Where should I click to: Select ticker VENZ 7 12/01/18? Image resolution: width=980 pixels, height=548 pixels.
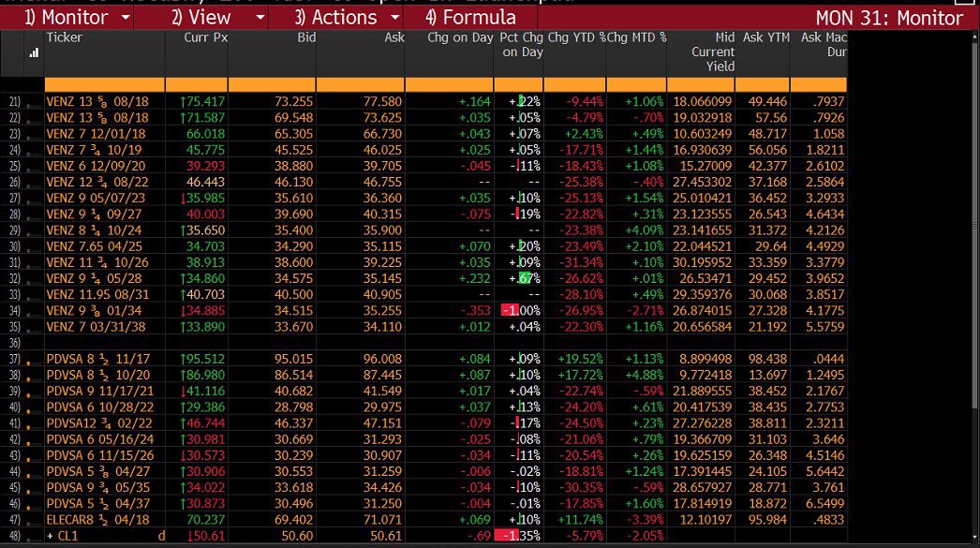(x=96, y=134)
